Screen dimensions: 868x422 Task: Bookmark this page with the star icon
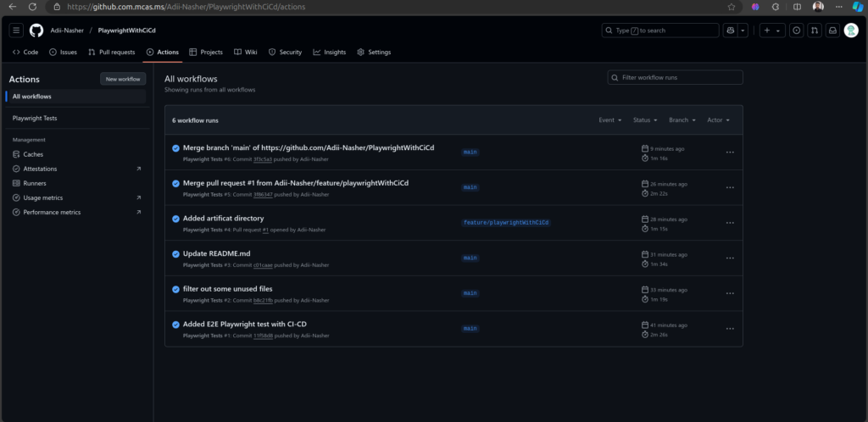coord(732,7)
